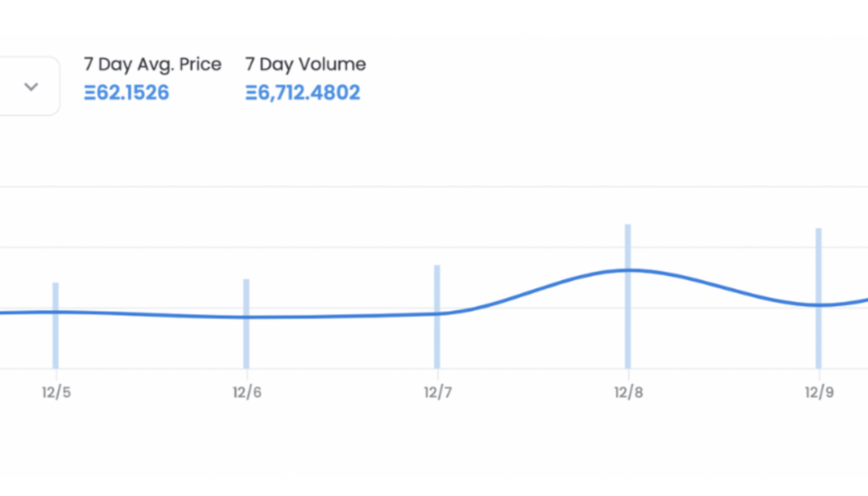Click price line midway between 12/5 and 12/6

(x=150, y=315)
